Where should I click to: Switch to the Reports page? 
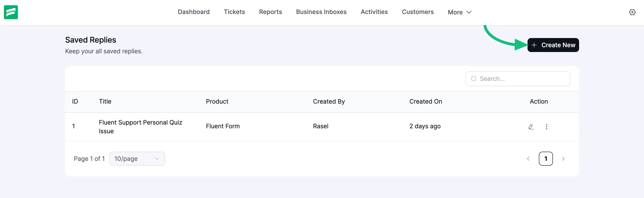point(270,12)
